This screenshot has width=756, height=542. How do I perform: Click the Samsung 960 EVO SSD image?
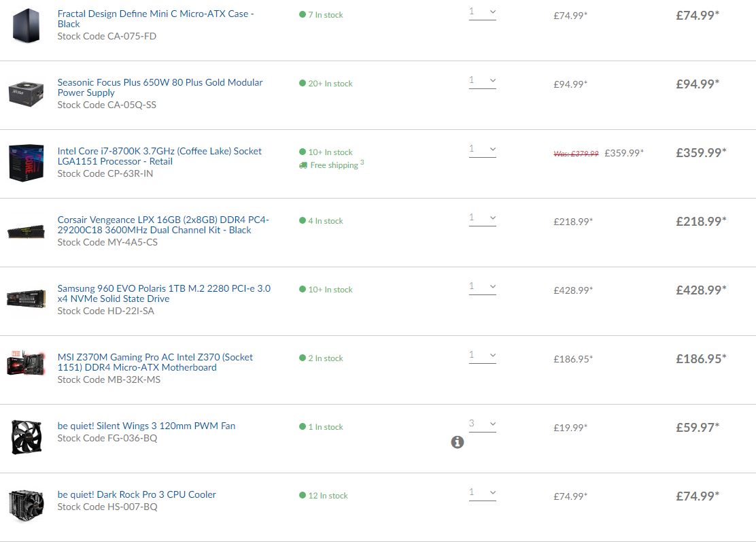[x=27, y=299]
